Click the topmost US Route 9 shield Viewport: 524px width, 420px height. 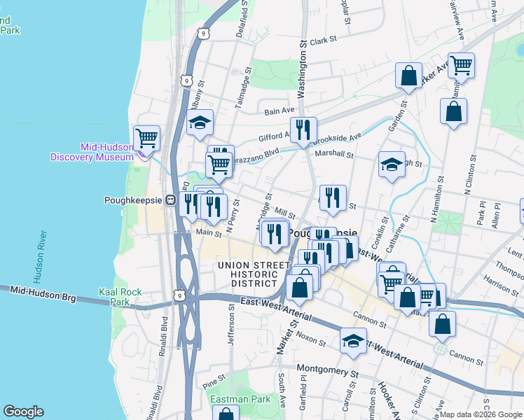tap(203, 34)
